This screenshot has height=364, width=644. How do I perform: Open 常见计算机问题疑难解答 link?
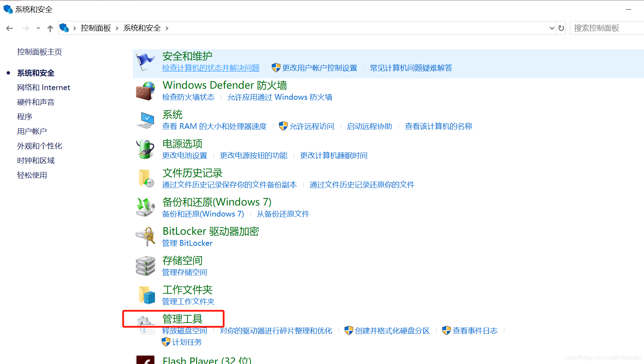[411, 68]
